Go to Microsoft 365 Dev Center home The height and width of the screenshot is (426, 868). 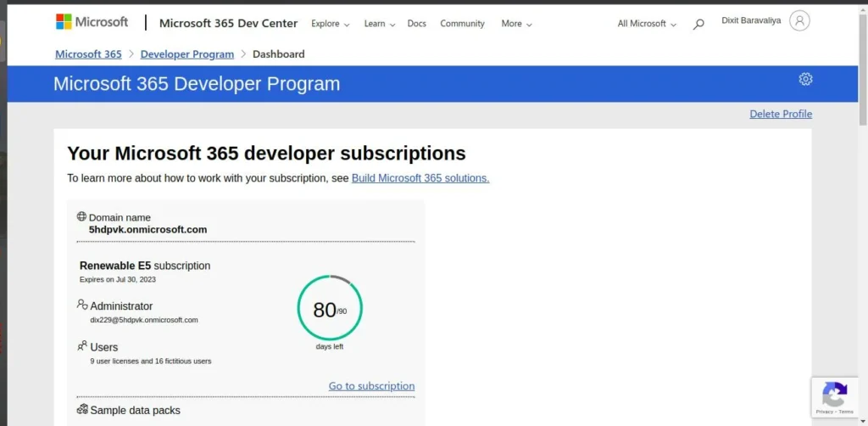coord(229,23)
